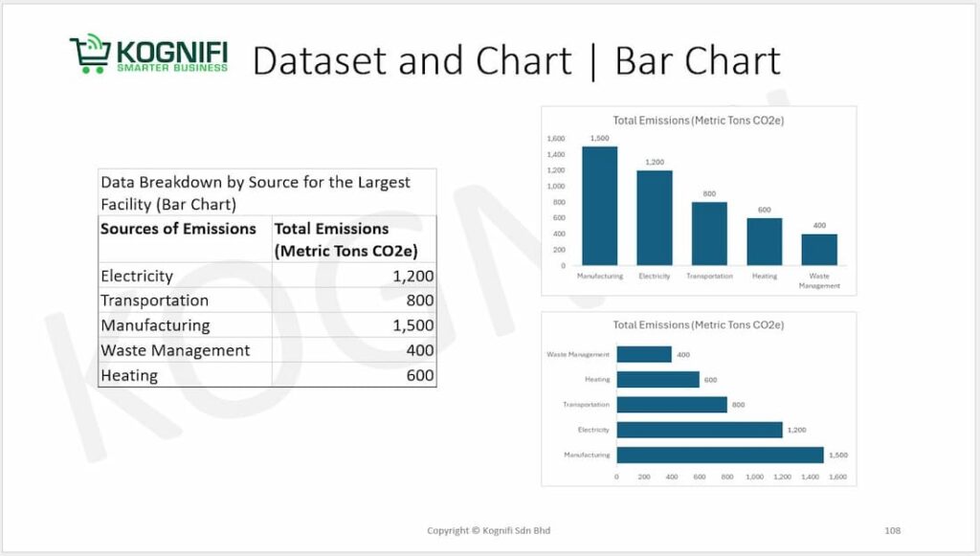Select the 'Manufacturing' table cell
This screenshot has height=556, width=980.
tap(185, 325)
